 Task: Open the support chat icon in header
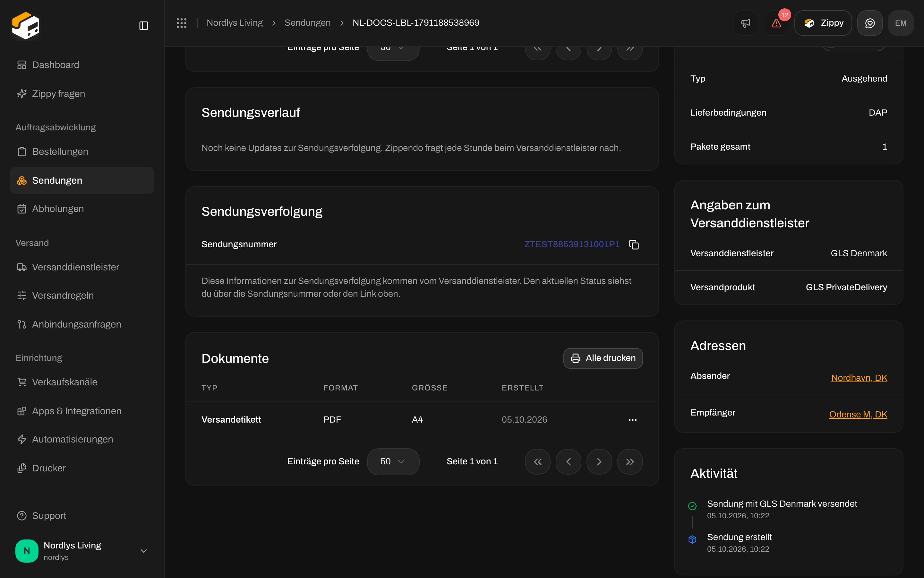(870, 23)
